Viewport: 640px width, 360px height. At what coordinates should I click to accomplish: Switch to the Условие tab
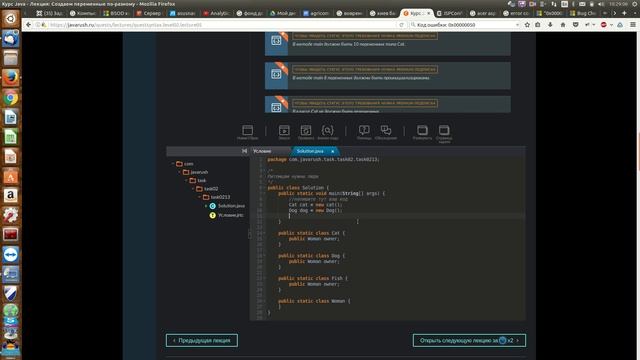pos(262,151)
